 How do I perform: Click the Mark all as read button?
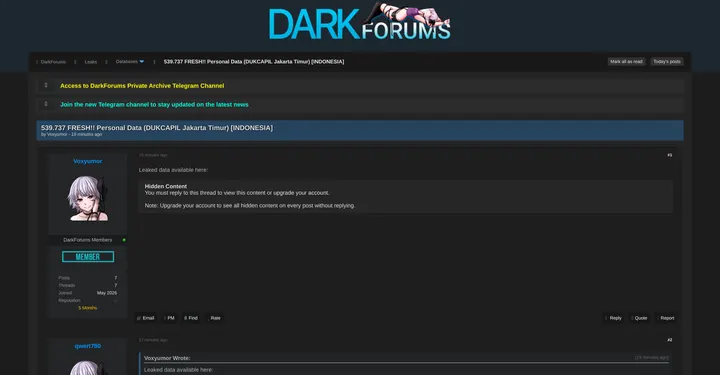pos(626,62)
